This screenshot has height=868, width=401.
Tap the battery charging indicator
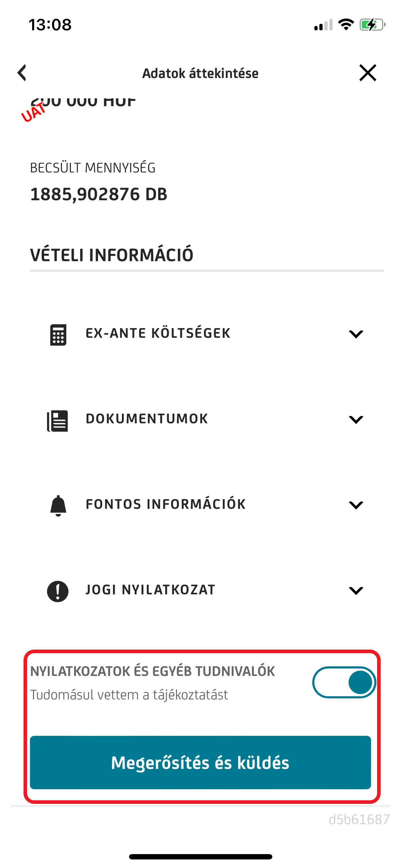pyautogui.click(x=372, y=25)
